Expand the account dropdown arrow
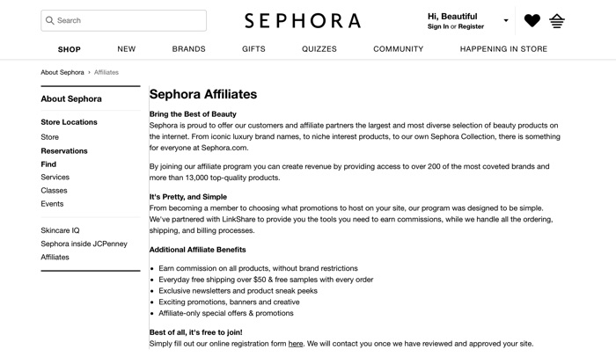 [x=506, y=20]
